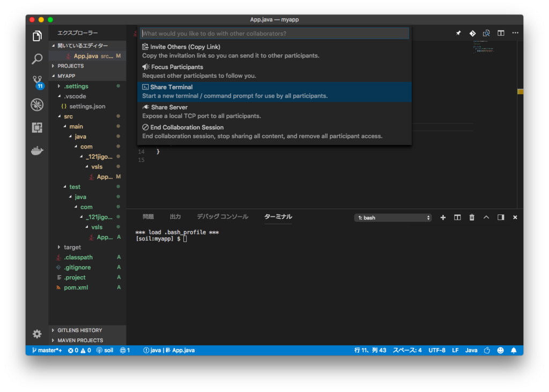Click スペース: 4 indentation in status bar
Viewport: 549px width, 392px height.
(407, 350)
